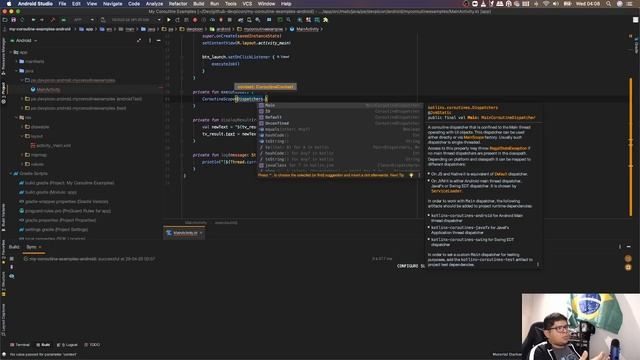
Task: Click the toolbar search magnifier icon
Action: coord(289,20)
